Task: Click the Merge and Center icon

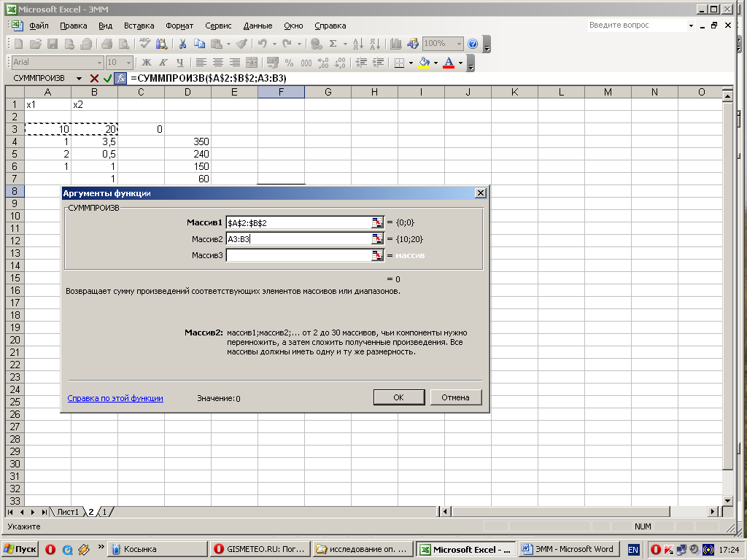Action: click(252, 63)
